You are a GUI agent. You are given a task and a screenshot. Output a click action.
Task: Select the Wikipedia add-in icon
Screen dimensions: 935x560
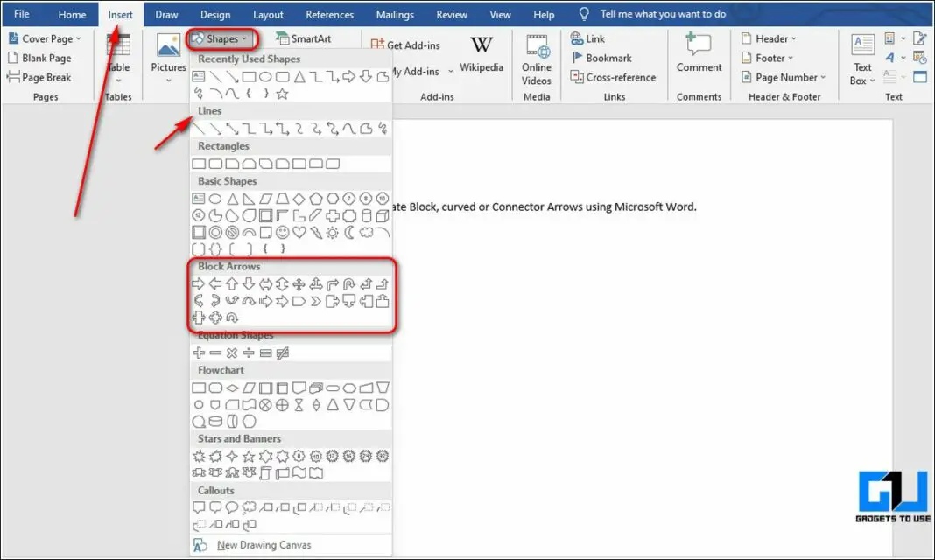(482, 54)
